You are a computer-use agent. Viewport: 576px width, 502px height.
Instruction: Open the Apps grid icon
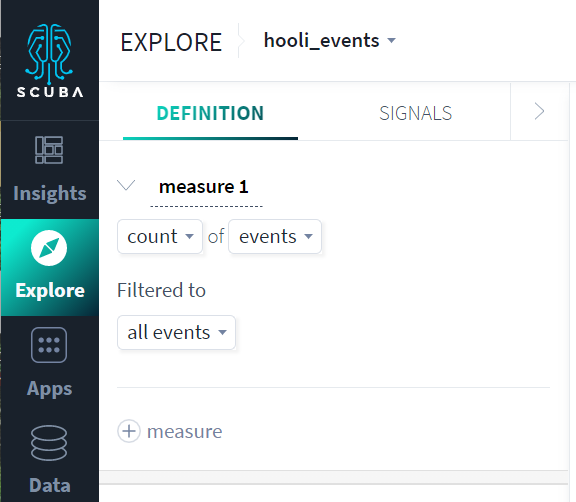pyautogui.click(x=49, y=345)
